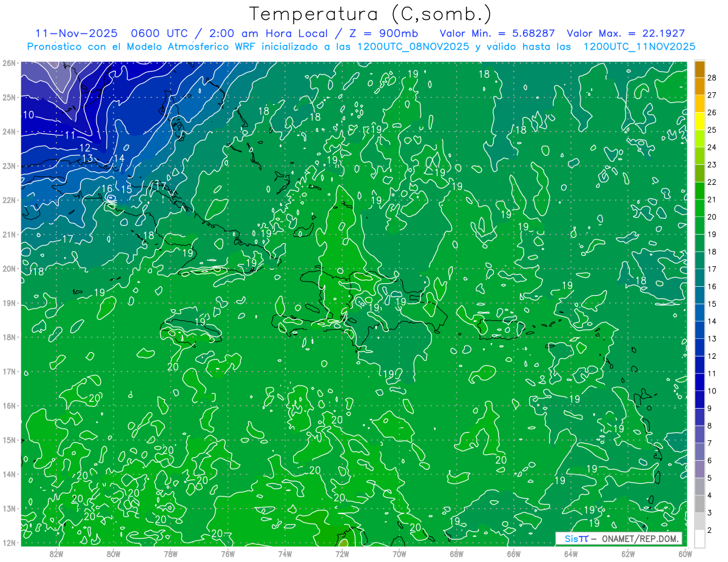The image size is (728, 562).
Task: Click the map contour label "11" on blue area
Action: point(70,135)
